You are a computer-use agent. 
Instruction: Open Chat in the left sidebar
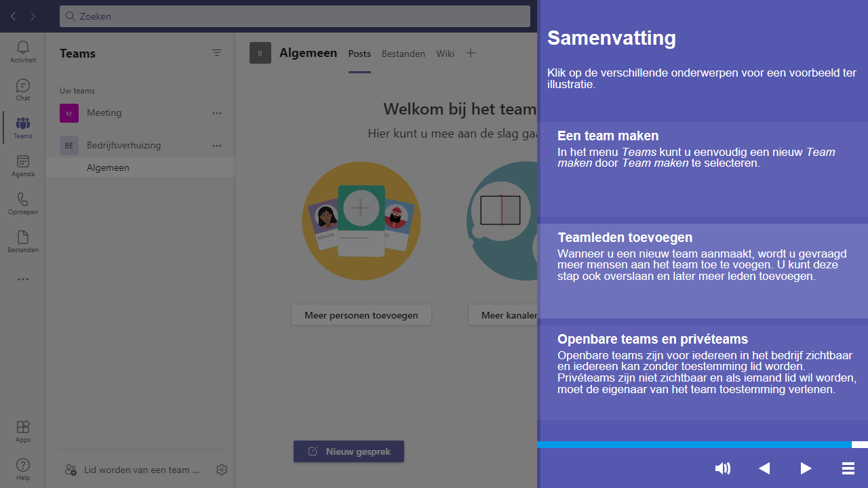[x=23, y=89]
